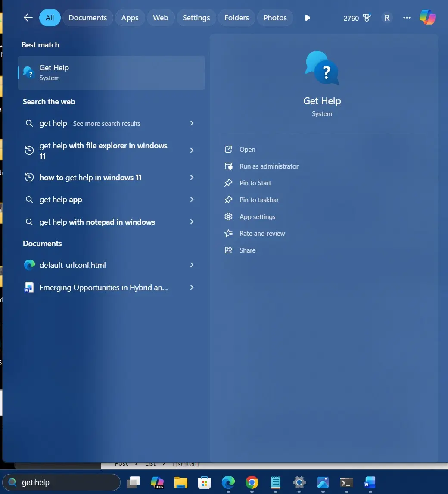Open Google Chrome from the taskbar
This screenshot has height=494, width=448.
coord(252,482)
